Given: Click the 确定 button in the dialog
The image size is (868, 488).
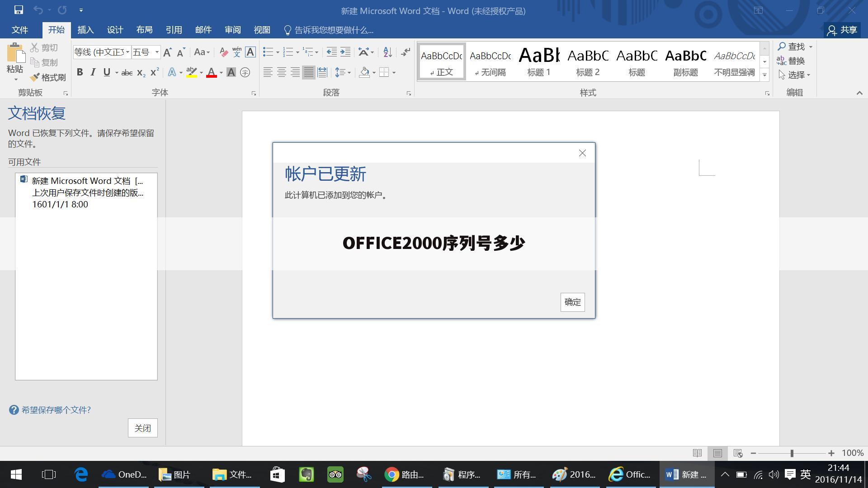Looking at the screenshot, I should click(572, 302).
